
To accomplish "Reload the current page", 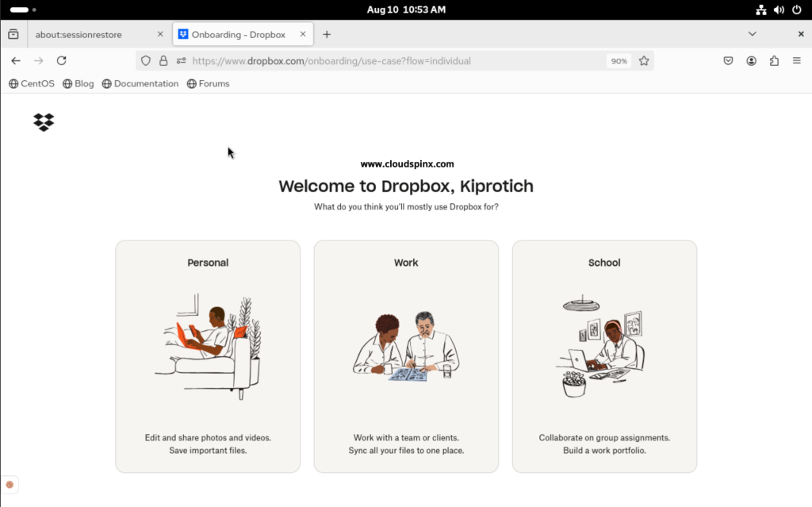I will coord(61,60).
